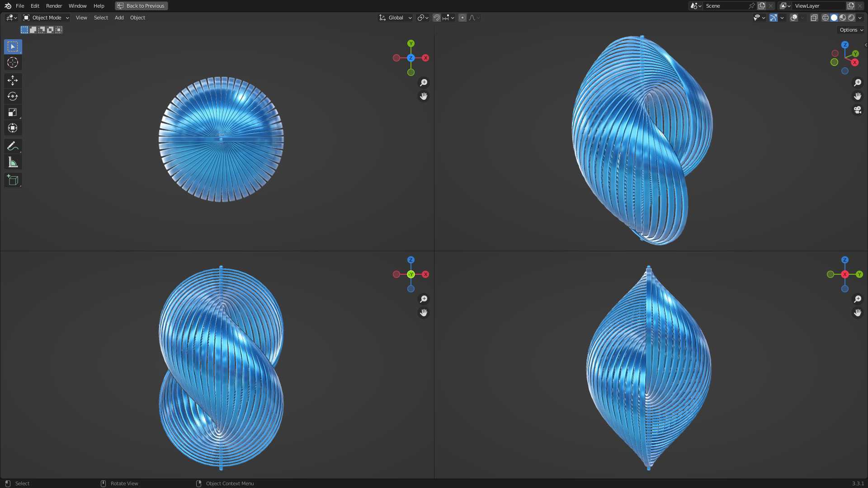Click zoom magnifier in the top-left viewport
868x488 pixels.
coord(424,83)
